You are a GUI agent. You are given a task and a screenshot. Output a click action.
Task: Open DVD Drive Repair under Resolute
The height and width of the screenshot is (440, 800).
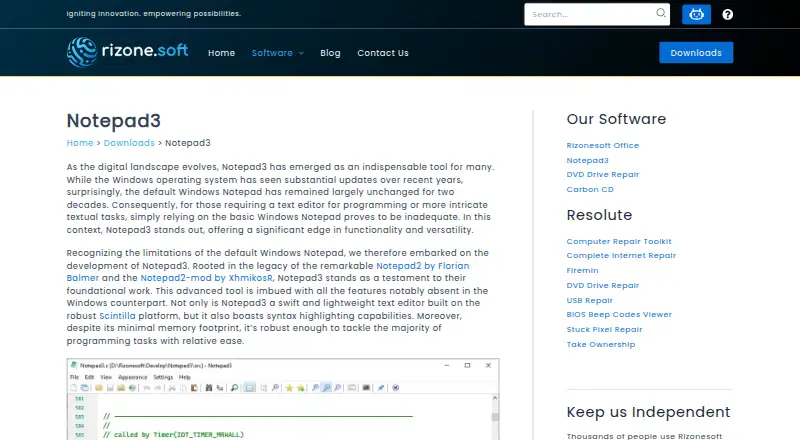coord(603,285)
